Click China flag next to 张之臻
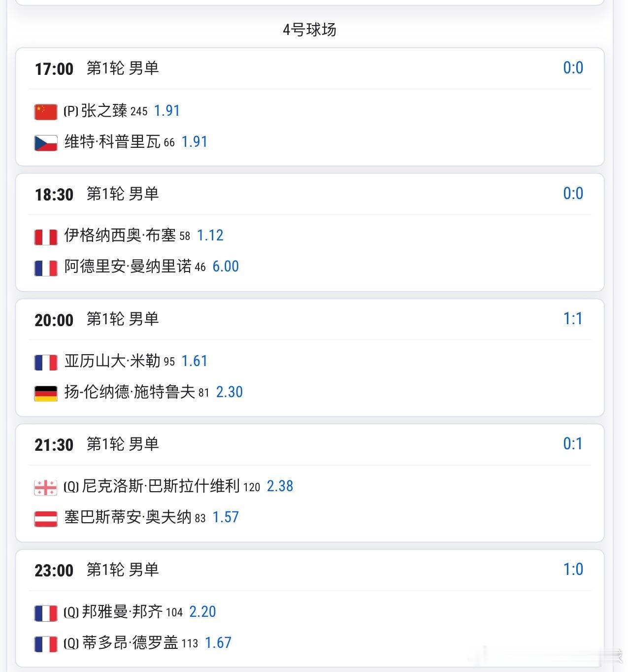 point(45,112)
